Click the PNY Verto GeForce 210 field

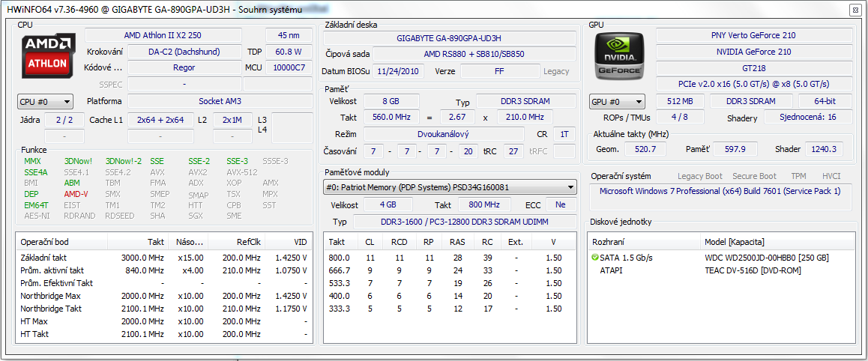[x=753, y=35]
